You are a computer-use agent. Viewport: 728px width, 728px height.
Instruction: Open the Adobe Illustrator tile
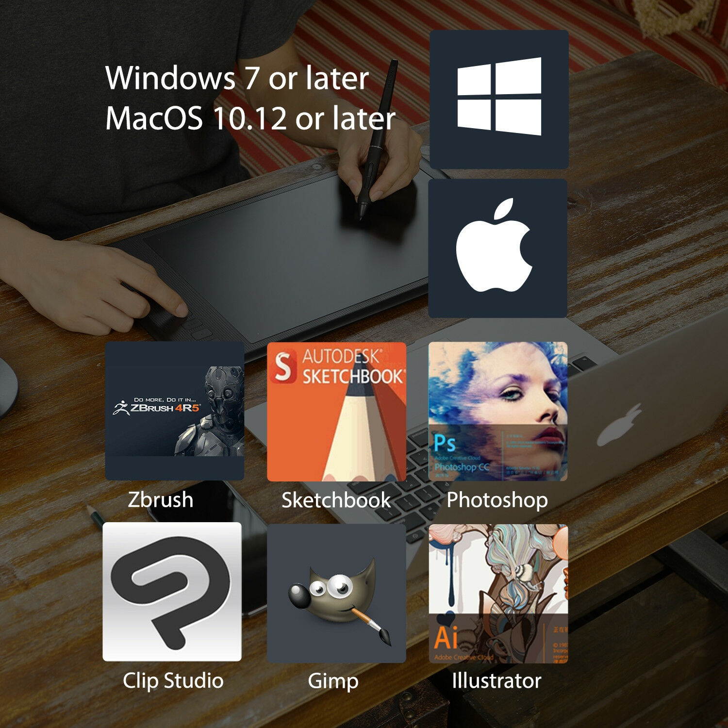498,593
